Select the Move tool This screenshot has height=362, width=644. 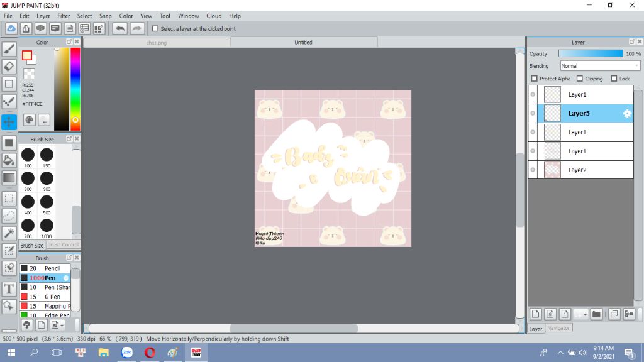click(9, 122)
